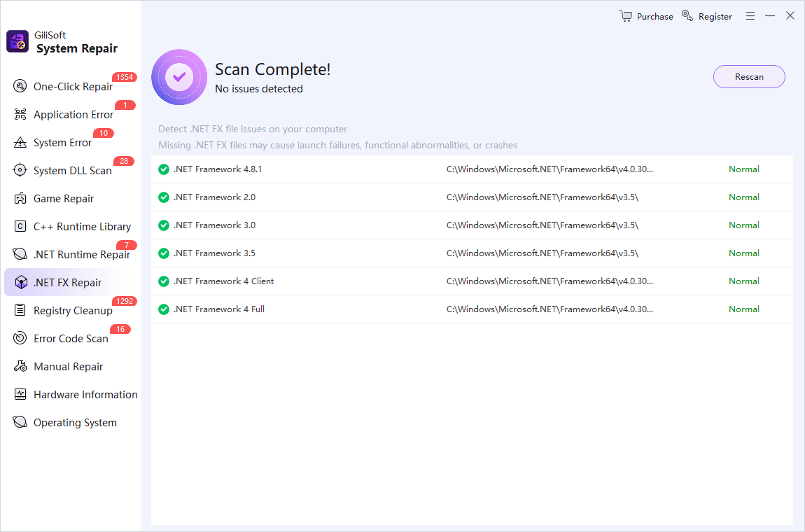This screenshot has height=532, width=805.
Task: Open Registry Cleanup section
Action: 71,310
